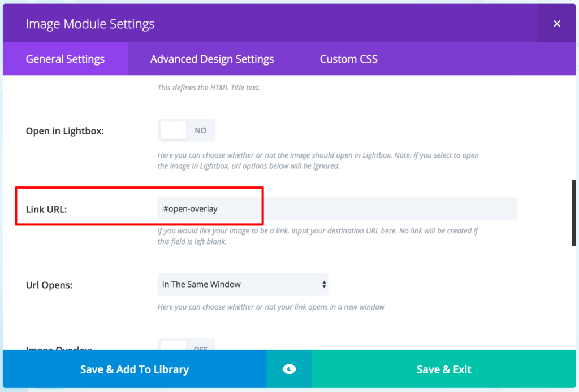579x392 pixels.
Task: Toggle the Open in Lightbox switch
Action: point(186,130)
